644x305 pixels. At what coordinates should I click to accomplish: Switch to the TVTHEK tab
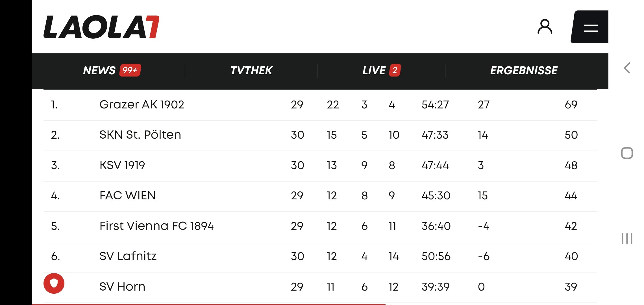pos(251,70)
